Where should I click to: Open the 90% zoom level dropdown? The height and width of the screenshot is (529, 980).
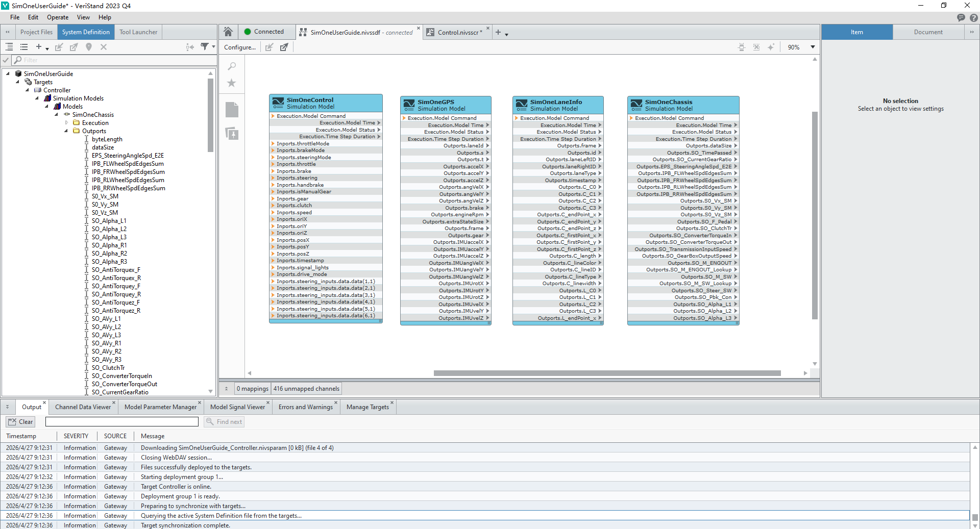pos(813,47)
